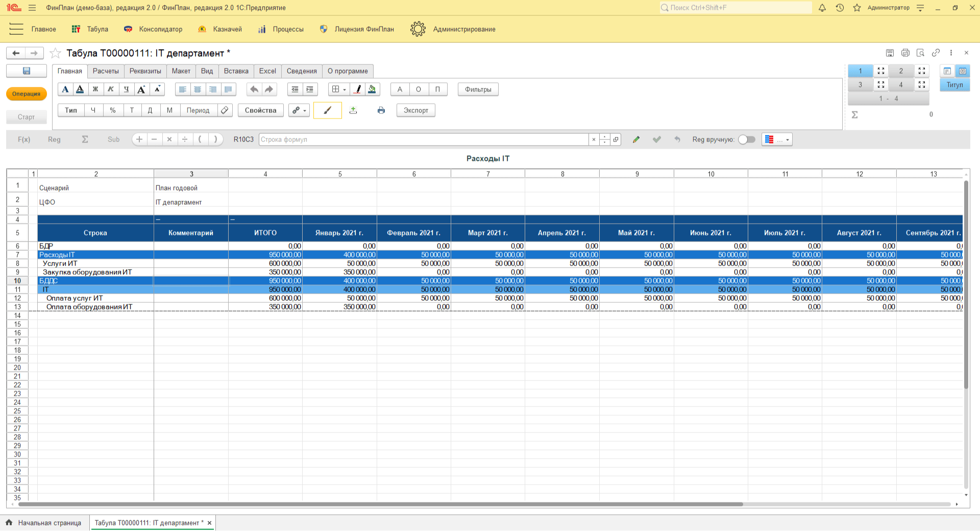Pick the cell fill color bucket
Viewport: 980px width, 531px height.
pyautogui.click(x=372, y=89)
